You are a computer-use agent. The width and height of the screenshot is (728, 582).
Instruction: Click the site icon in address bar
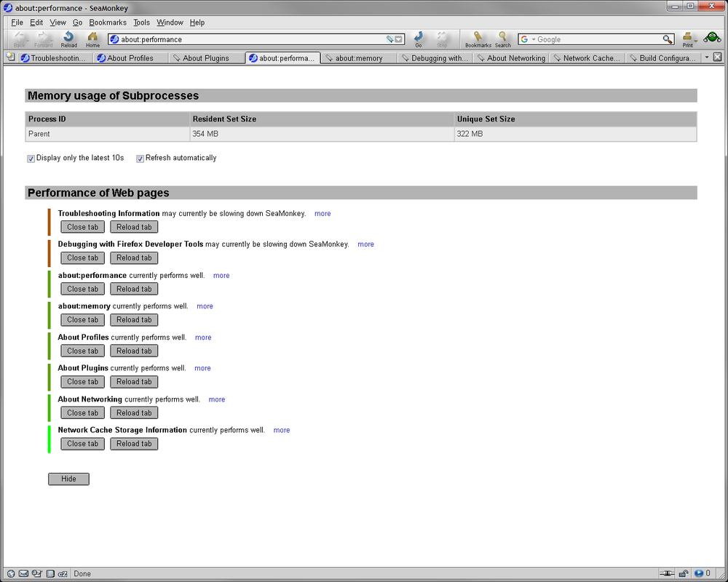114,39
